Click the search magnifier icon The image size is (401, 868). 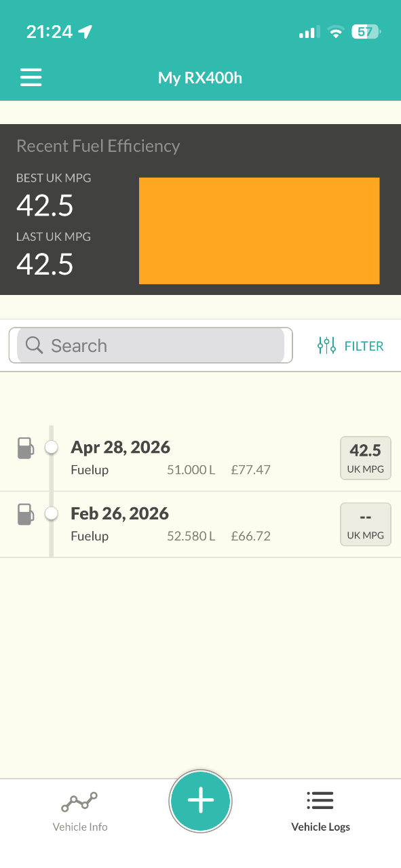[x=35, y=345]
